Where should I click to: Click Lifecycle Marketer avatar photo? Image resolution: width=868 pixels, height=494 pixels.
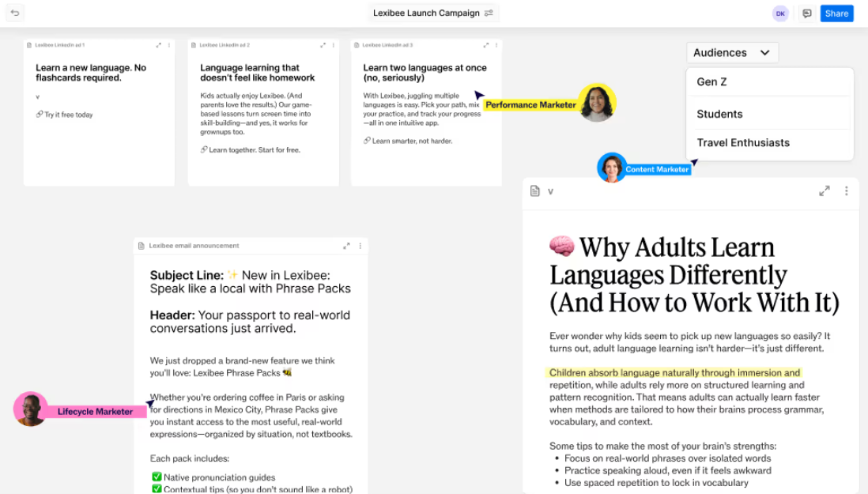point(30,409)
